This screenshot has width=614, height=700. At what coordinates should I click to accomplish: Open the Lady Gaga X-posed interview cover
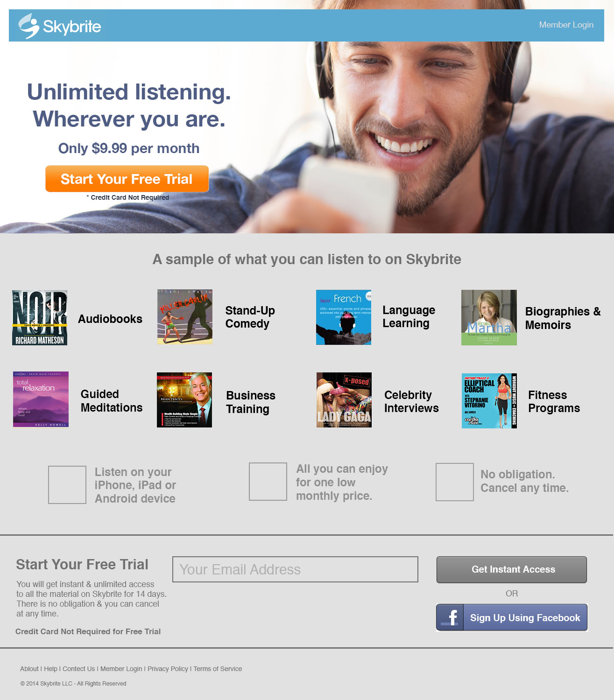click(344, 400)
